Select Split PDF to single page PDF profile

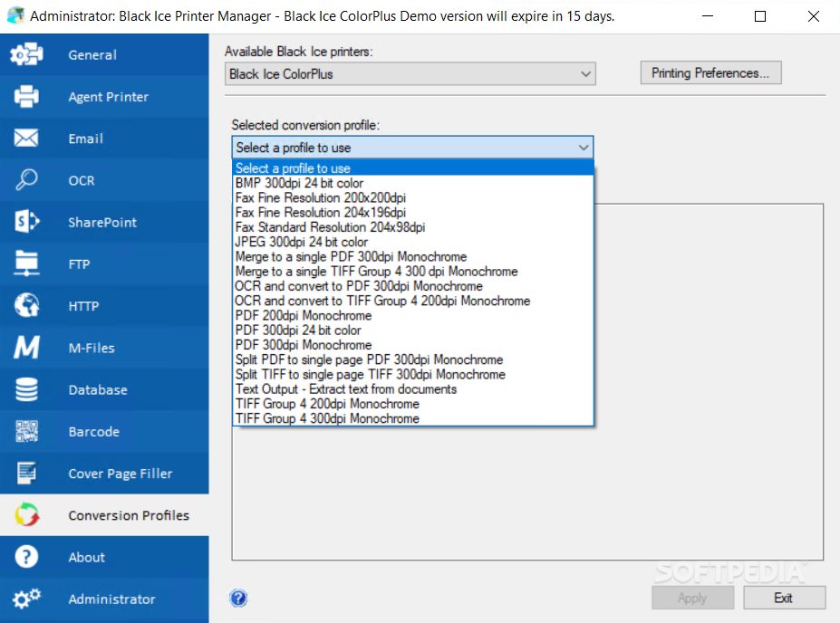point(413,359)
